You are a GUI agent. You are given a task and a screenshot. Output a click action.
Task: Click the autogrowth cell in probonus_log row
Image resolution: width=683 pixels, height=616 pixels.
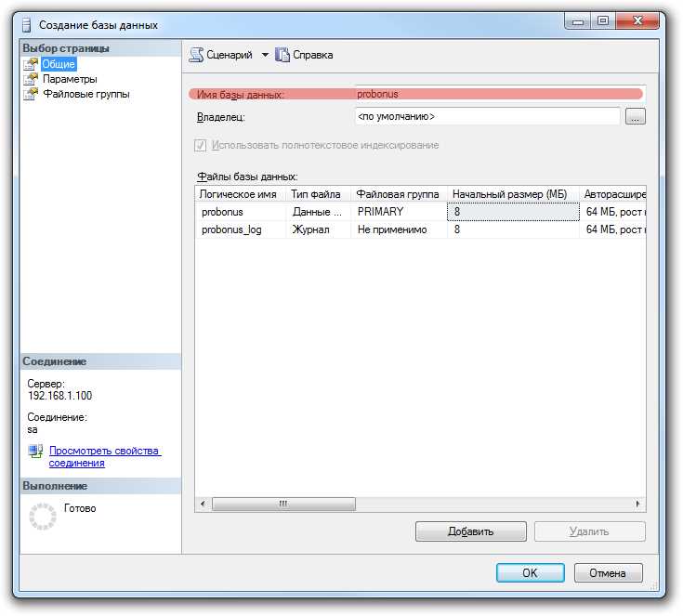(x=613, y=229)
